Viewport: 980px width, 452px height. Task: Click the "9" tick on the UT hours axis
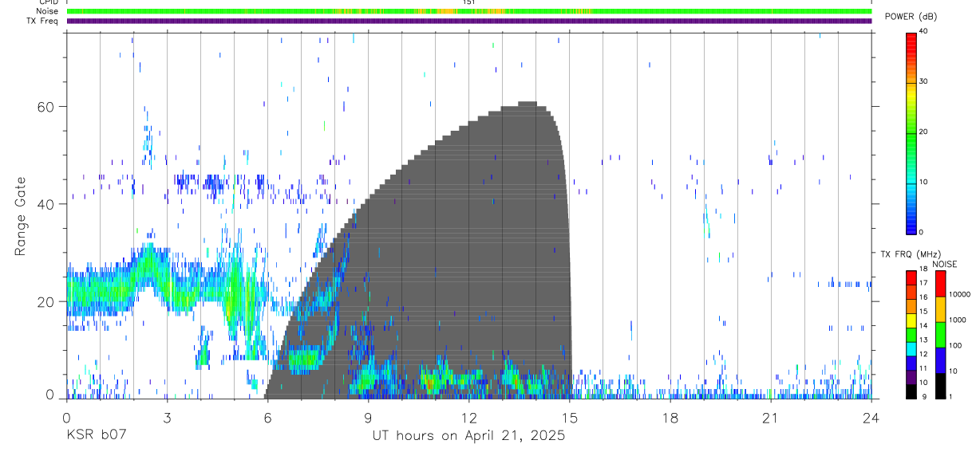click(x=368, y=417)
